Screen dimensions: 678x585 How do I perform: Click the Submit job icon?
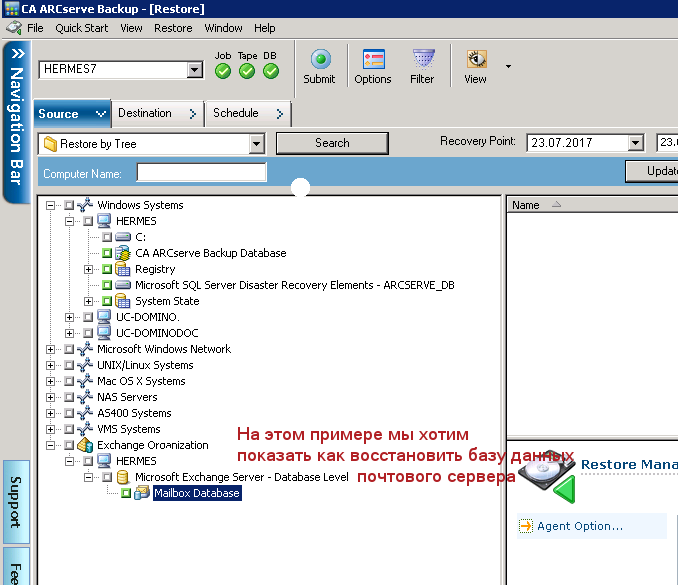320,59
